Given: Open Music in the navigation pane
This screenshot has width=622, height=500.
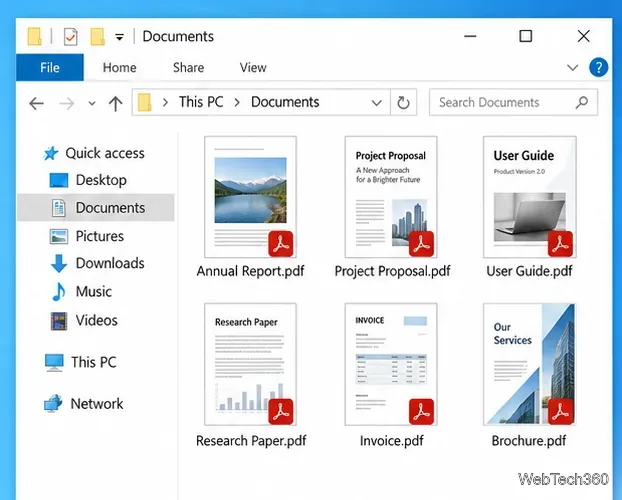Looking at the screenshot, I should point(94,292).
